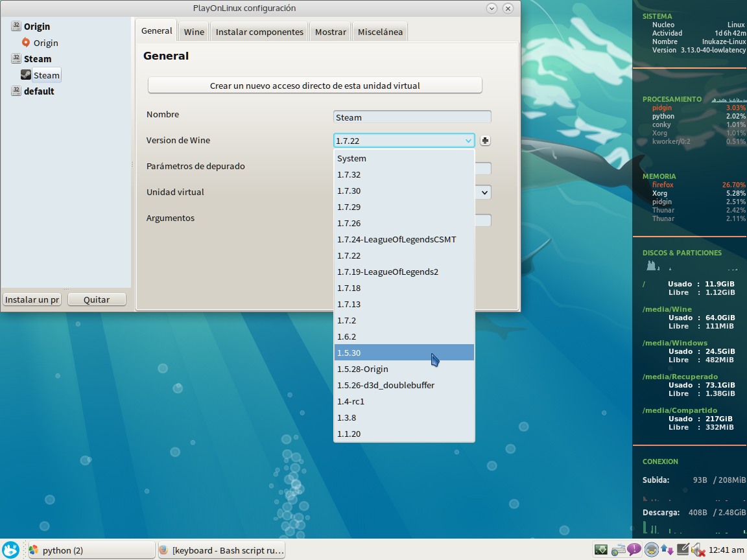Image resolution: width=747 pixels, height=560 pixels.
Task: Click Crear un nuevo acceso directo button
Action: (315, 86)
